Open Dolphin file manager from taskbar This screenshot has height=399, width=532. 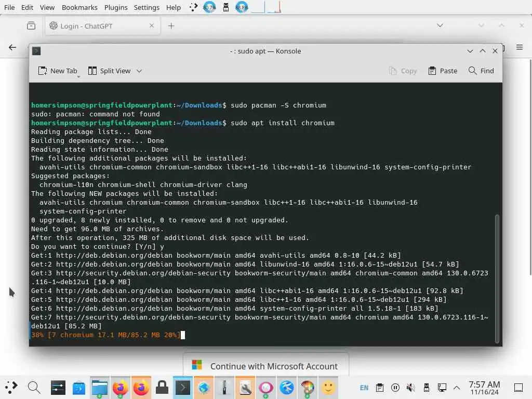tap(99, 387)
